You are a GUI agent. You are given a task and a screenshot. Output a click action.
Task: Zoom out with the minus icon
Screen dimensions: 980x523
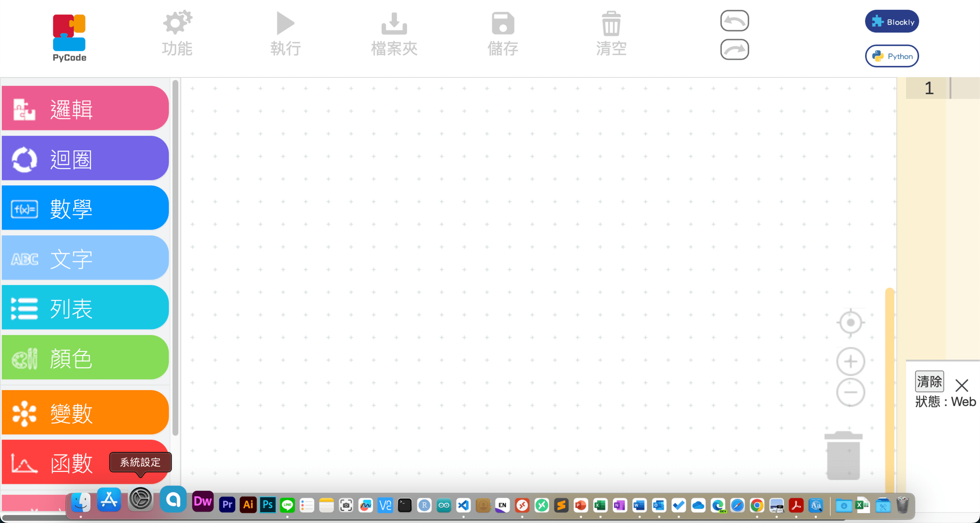tap(850, 392)
